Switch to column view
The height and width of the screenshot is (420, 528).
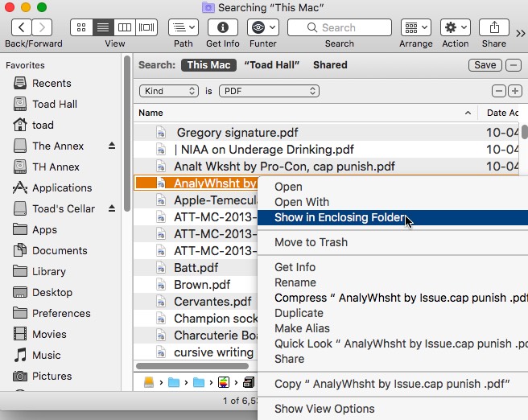[x=125, y=27]
